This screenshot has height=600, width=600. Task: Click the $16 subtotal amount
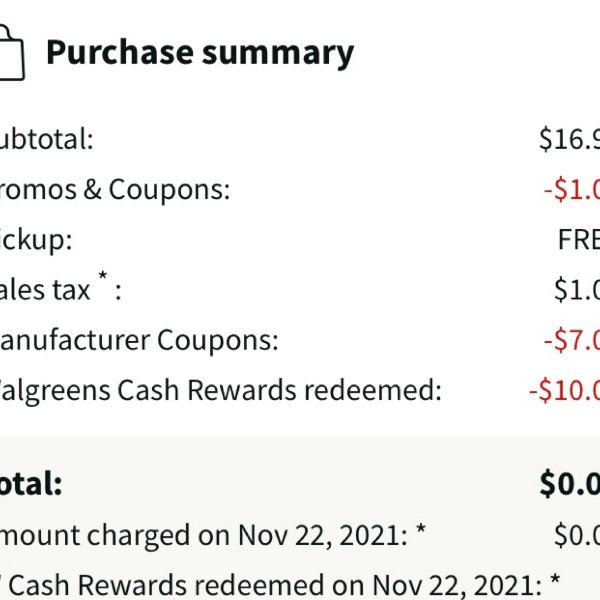coord(569,139)
